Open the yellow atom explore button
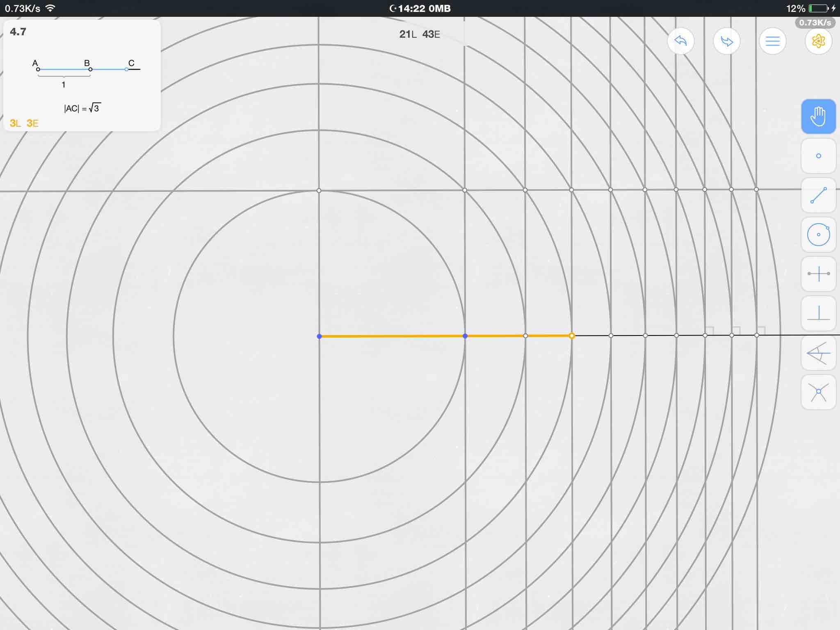The width and height of the screenshot is (840, 630). (819, 41)
